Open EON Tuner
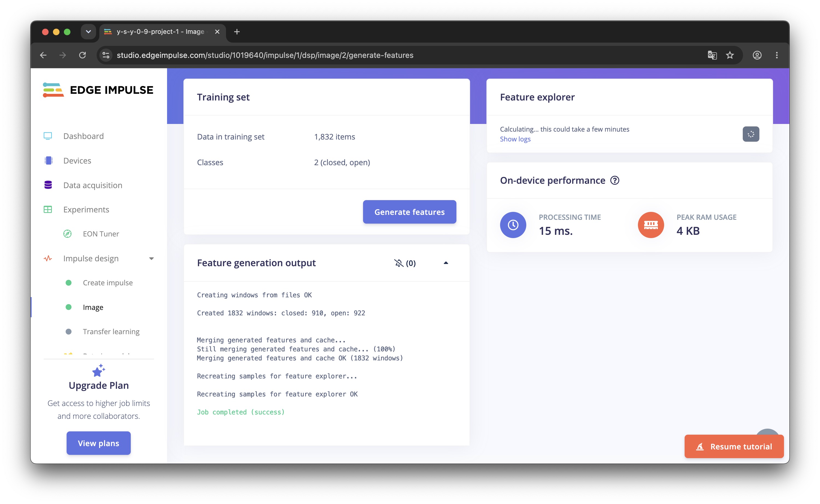 (x=101, y=234)
